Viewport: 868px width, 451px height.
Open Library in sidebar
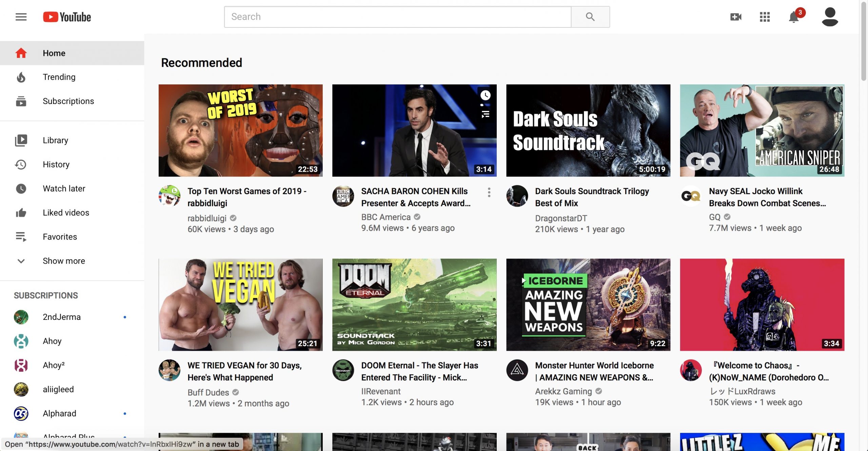coord(72,140)
